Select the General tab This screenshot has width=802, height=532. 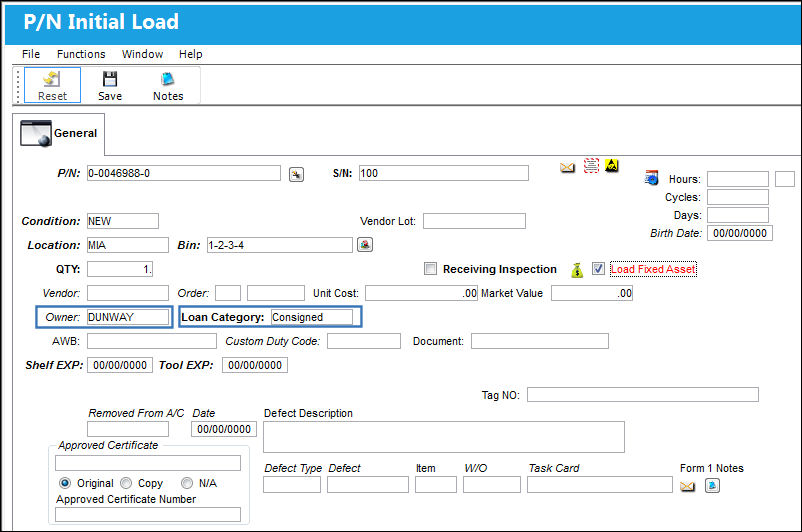59,134
